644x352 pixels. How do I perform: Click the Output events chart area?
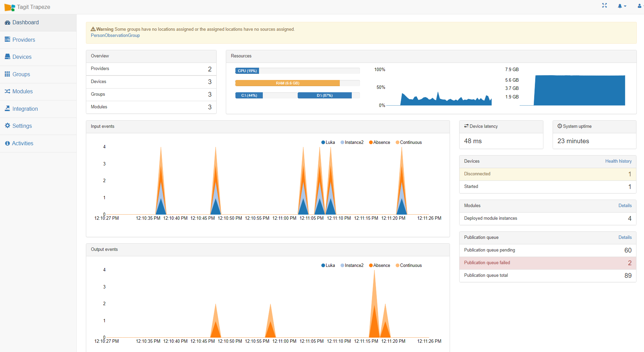[267, 303]
